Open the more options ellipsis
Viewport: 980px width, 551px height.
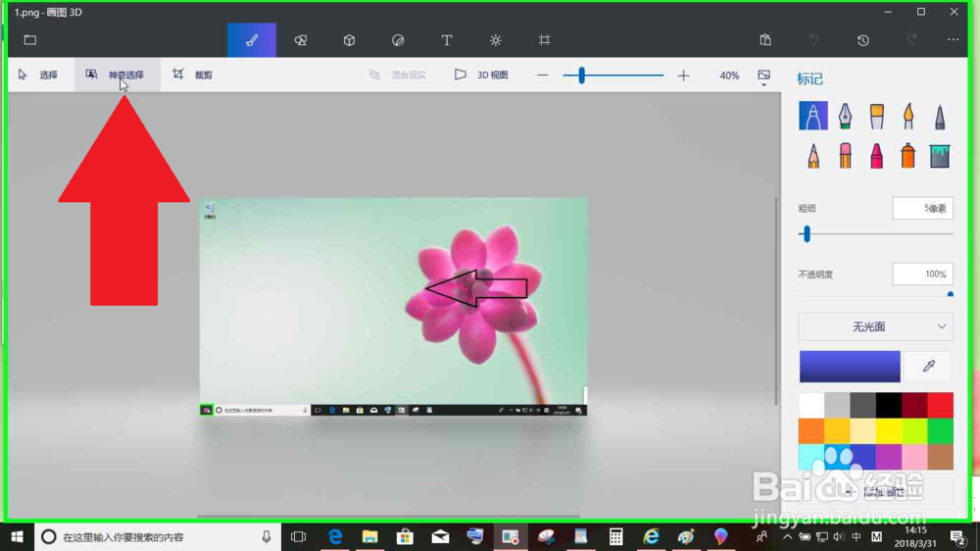[954, 40]
